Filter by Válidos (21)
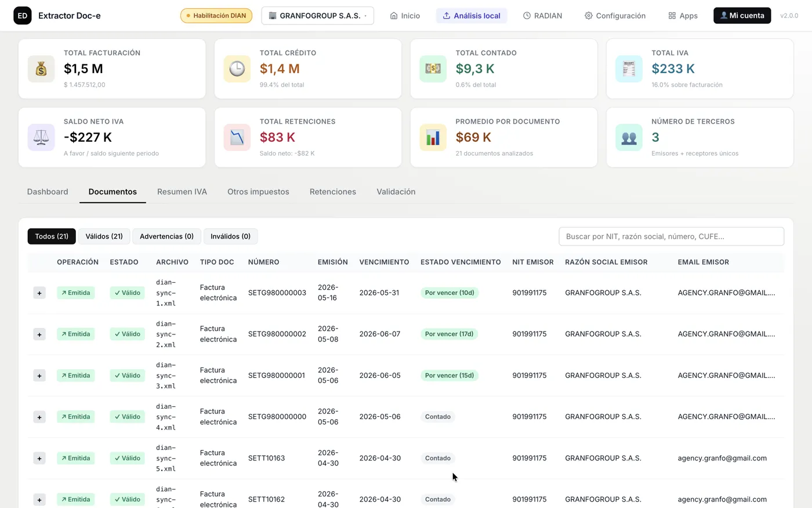 coord(104,236)
